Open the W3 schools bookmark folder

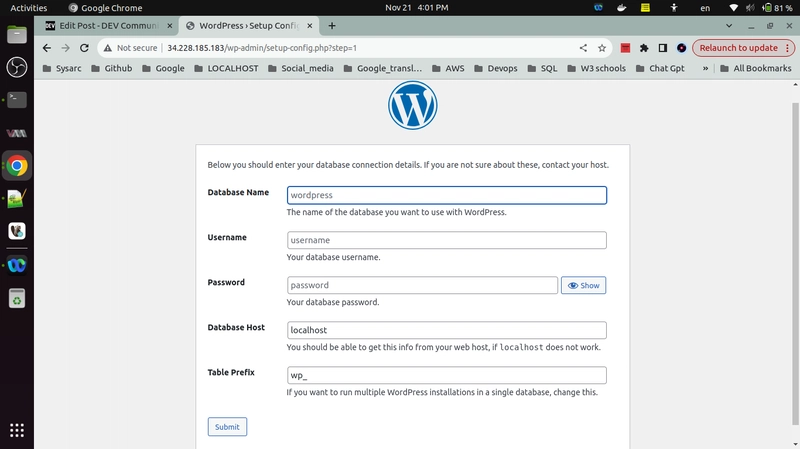click(x=596, y=68)
